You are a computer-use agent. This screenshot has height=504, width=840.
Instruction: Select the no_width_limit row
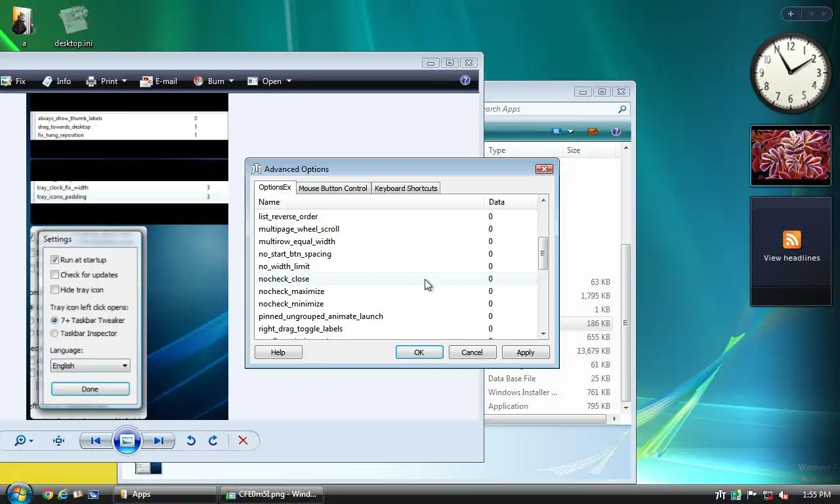pos(396,266)
